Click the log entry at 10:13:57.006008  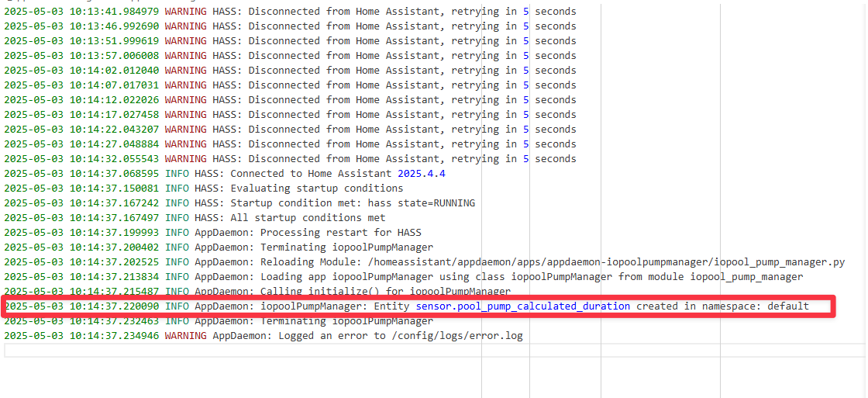click(x=290, y=55)
